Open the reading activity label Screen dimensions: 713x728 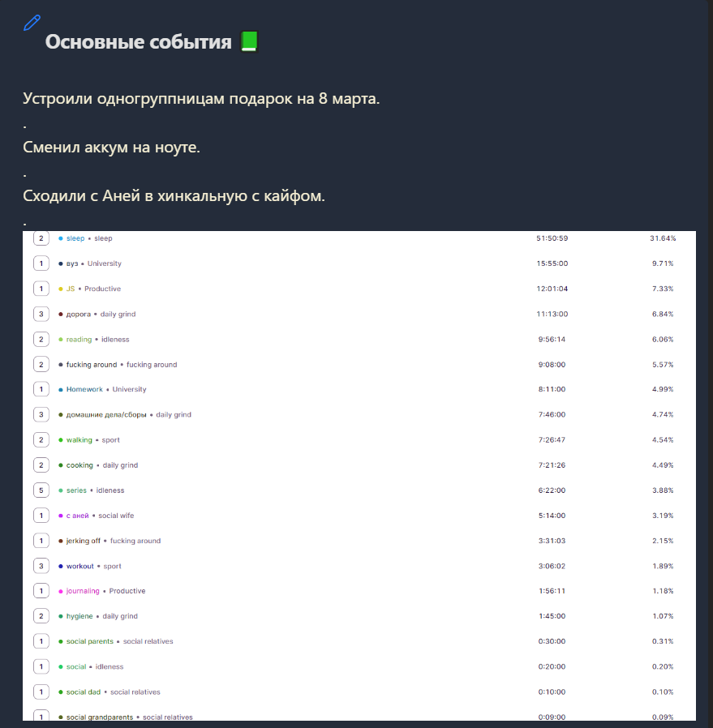[79, 340]
